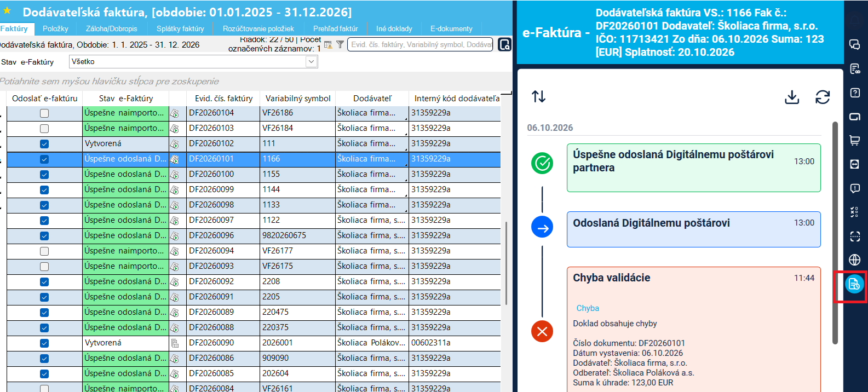Image resolution: width=868 pixels, height=392 pixels.
Task: Click the scan frame sidebar icon
Action: coord(855,236)
